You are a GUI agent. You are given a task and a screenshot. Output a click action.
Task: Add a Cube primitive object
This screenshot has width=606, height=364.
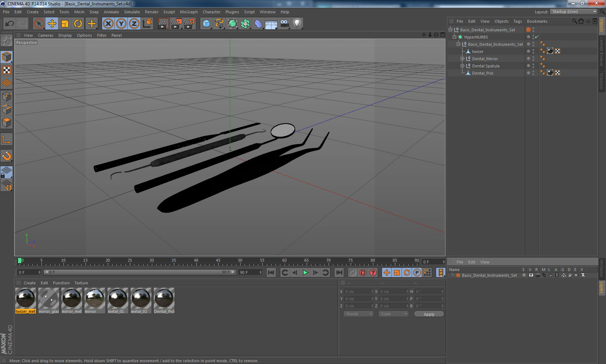(x=206, y=24)
